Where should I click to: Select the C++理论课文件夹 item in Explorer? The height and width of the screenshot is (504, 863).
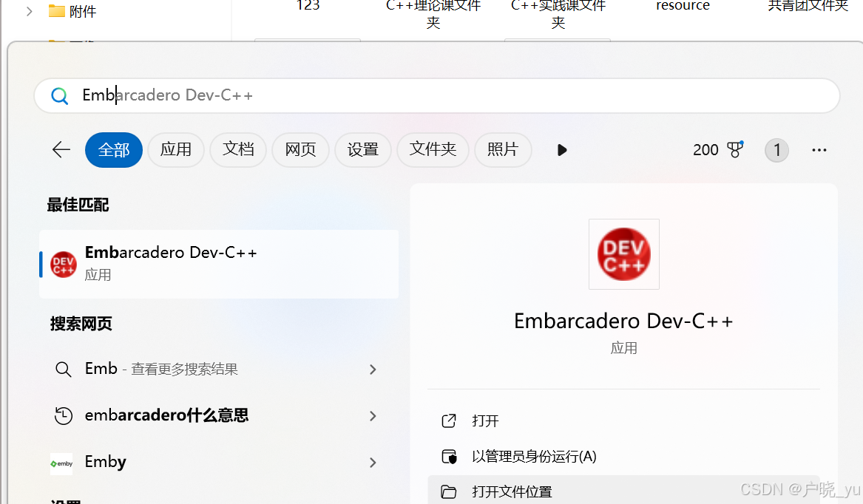[433, 14]
